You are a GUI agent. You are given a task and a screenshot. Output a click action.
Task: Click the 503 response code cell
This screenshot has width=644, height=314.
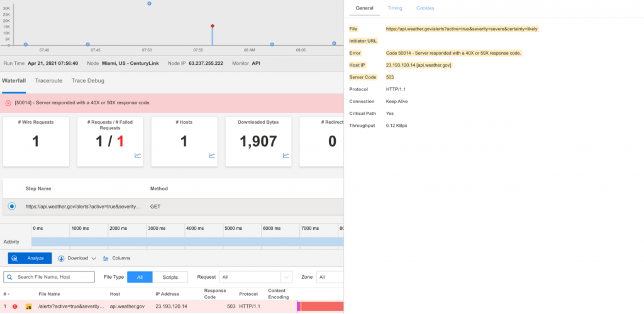231,306
